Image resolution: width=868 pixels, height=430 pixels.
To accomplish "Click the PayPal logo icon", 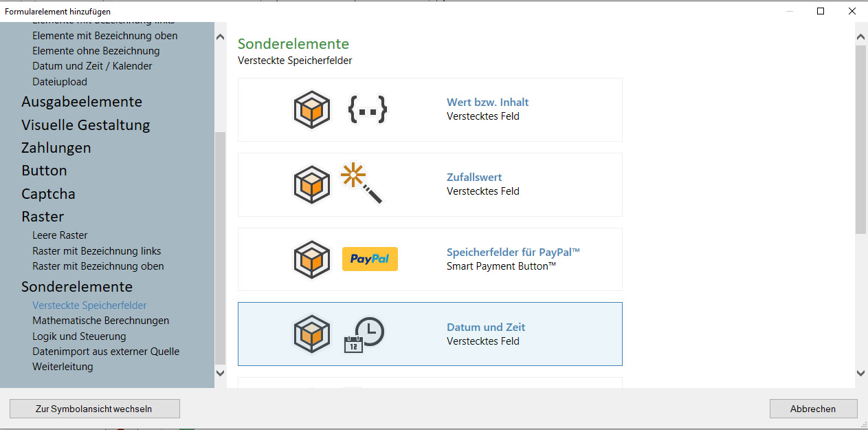I will (x=370, y=259).
